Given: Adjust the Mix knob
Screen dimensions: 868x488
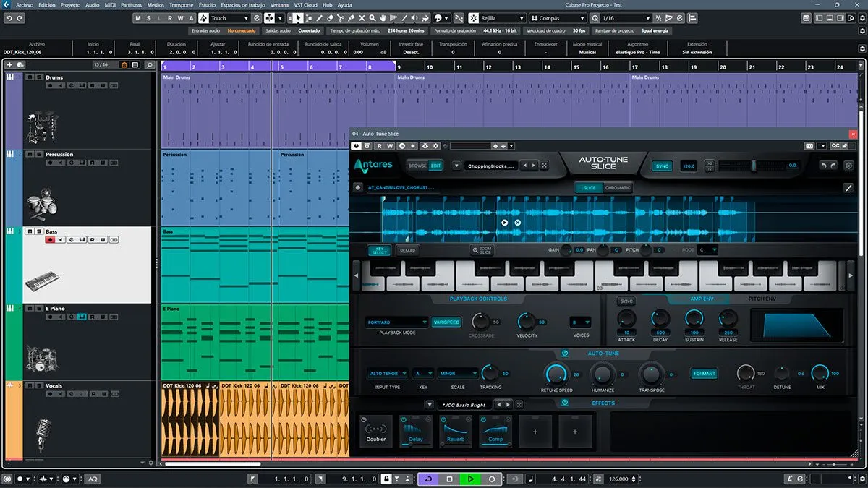Looking at the screenshot, I should (820, 373).
